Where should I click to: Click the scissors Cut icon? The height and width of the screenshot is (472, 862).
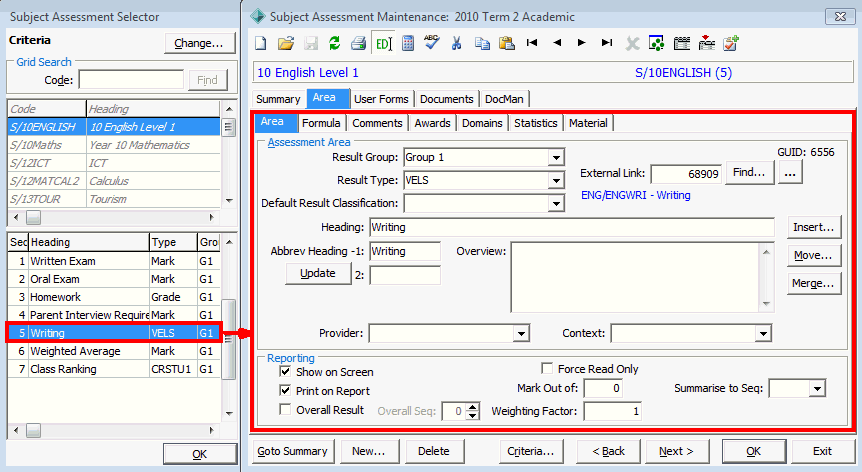(x=456, y=43)
